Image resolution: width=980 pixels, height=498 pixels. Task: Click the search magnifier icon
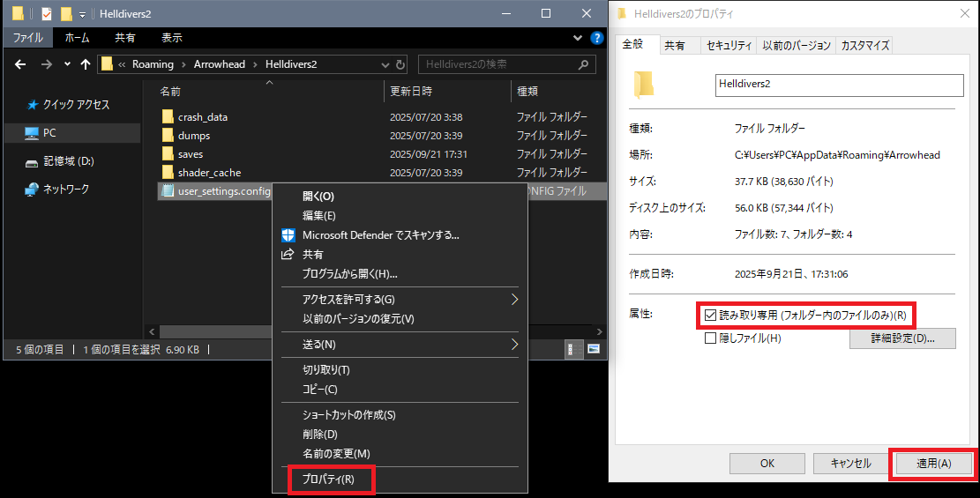pos(583,64)
